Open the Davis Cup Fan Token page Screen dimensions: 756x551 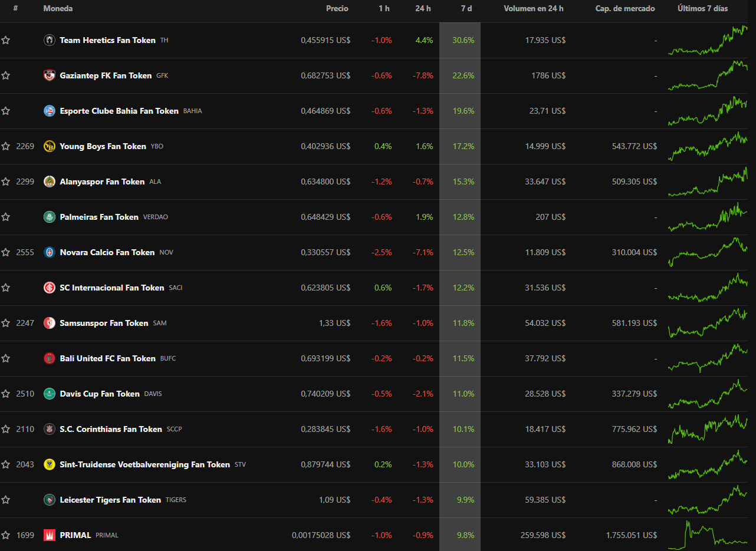[100, 394]
